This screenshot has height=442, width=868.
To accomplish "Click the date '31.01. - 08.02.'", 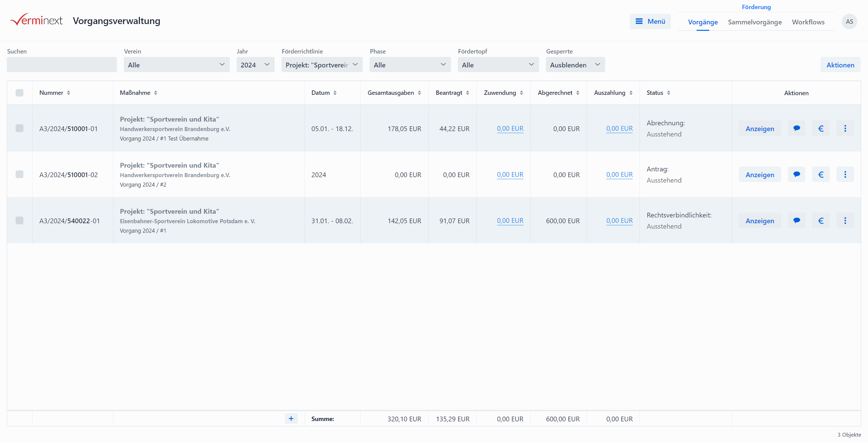I will coord(332,221).
